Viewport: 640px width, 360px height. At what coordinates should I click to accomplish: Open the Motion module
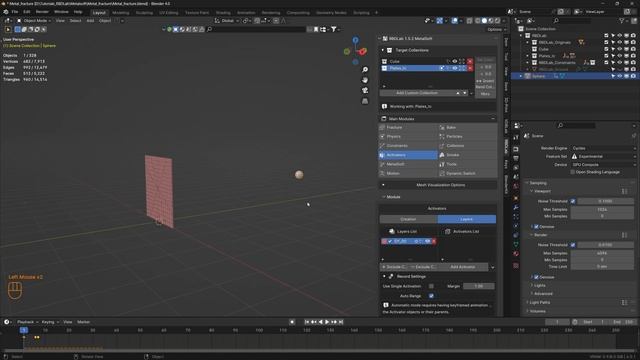408,173
